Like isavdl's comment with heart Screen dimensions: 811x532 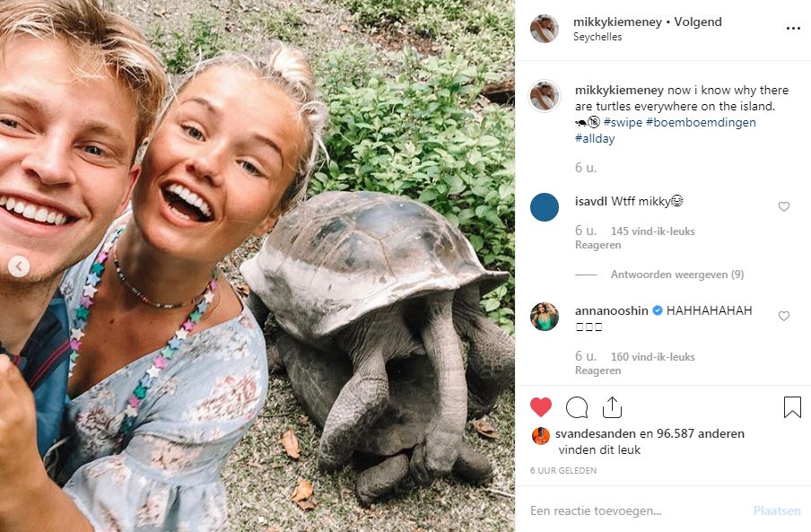784,207
